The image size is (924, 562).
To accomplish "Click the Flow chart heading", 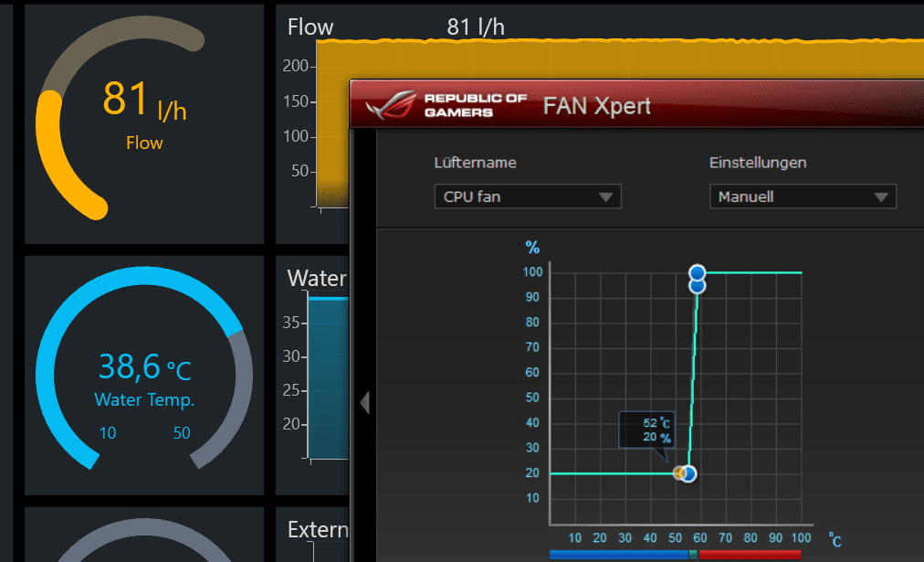I will (310, 27).
